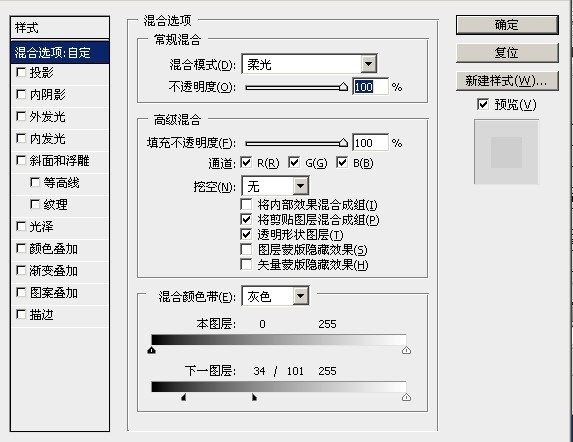Select 斜面和浮雕 in styles list
This screenshot has height=442, width=573.
tap(60, 161)
